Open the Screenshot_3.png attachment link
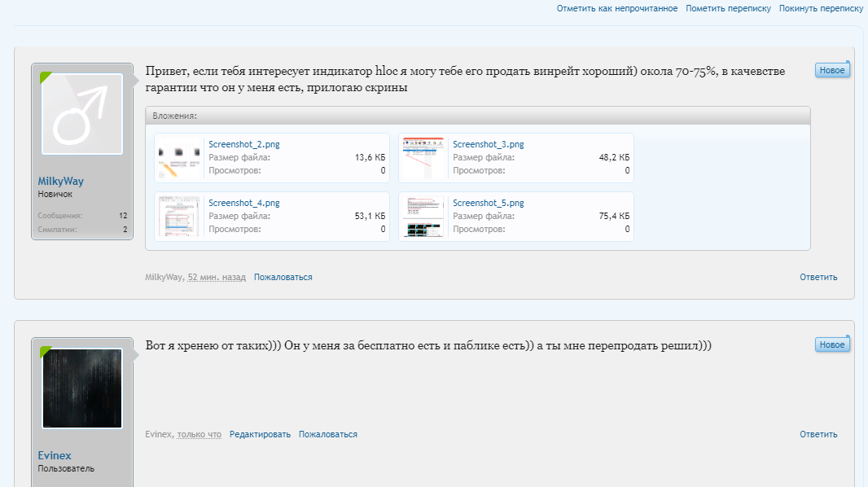Image resolution: width=868 pixels, height=487 pixels. coord(489,144)
